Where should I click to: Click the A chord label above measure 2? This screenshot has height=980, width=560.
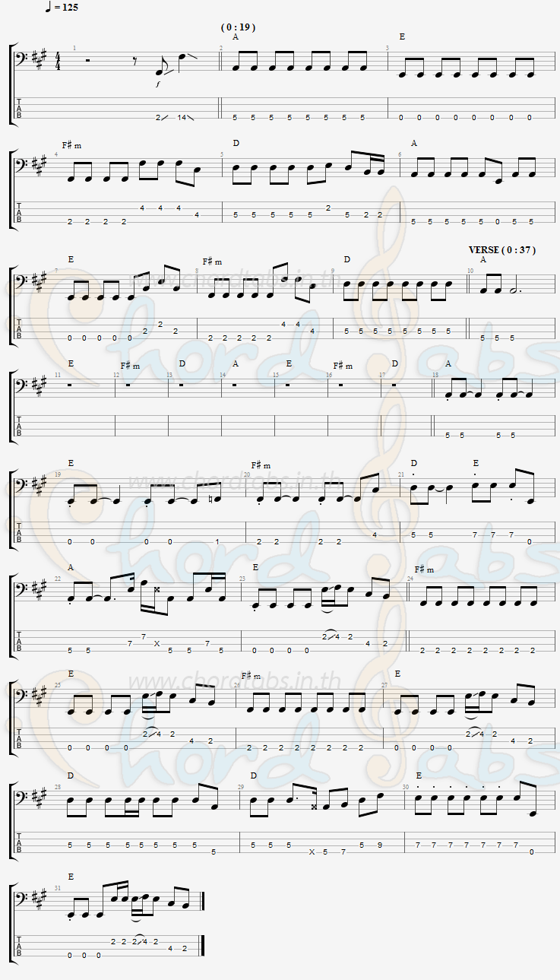tap(236, 36)
